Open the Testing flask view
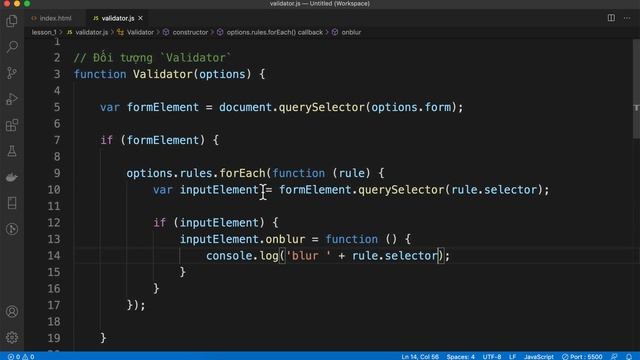Image resolution: width=640 pixels, height=360 pixels. click(x=12, y=151)
